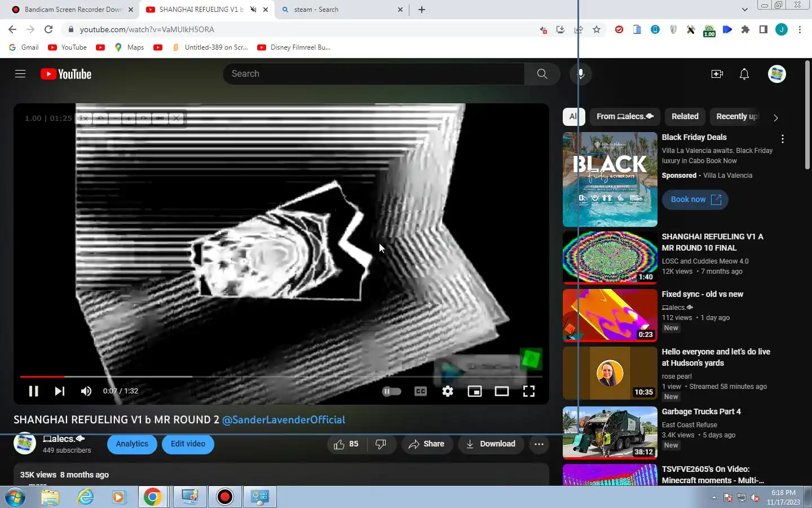This screenshot has width=812, height=508.
Task: Toggle theater mode view
Action: (502, 391)
